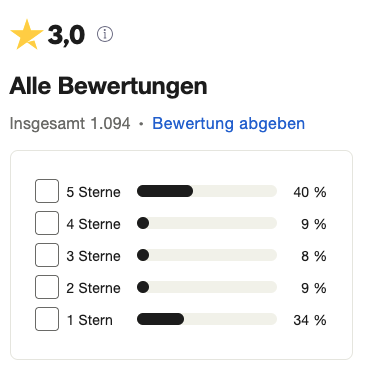Viewport: 392px width, 372px height.
Task: Click the 1 Stern text label
Action: pyautogui.click(x=90, y=320)
